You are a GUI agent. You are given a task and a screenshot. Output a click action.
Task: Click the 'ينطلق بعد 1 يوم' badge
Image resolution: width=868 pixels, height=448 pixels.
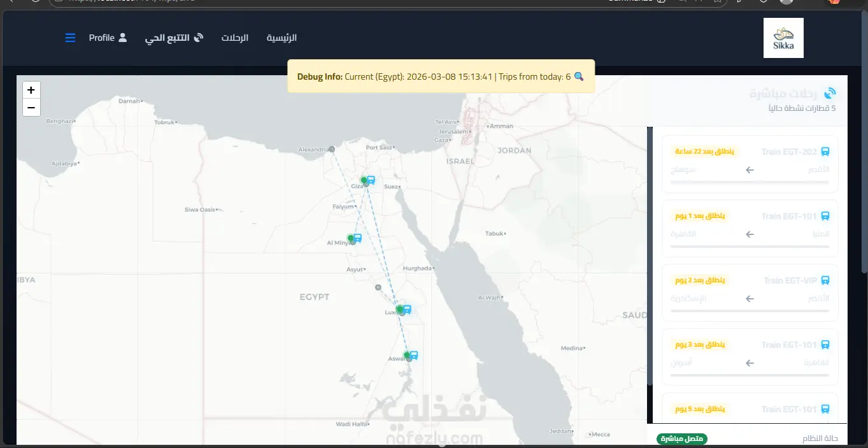point(700,216)
